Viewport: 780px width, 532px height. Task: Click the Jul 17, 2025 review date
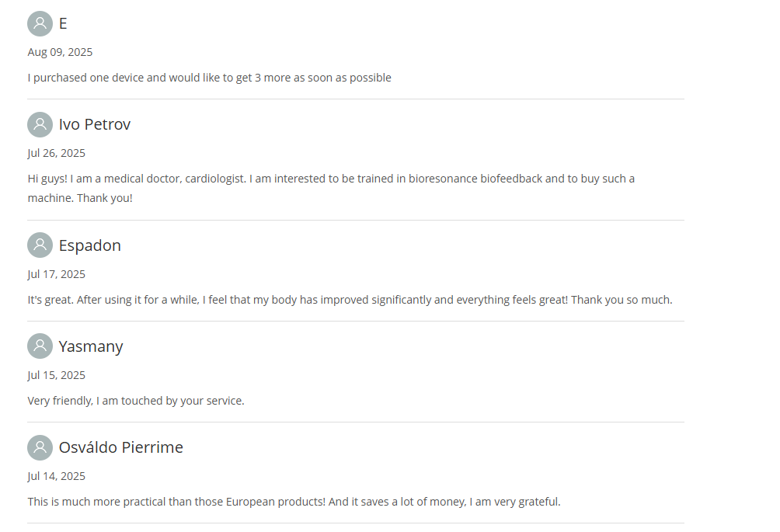(57, 274)
